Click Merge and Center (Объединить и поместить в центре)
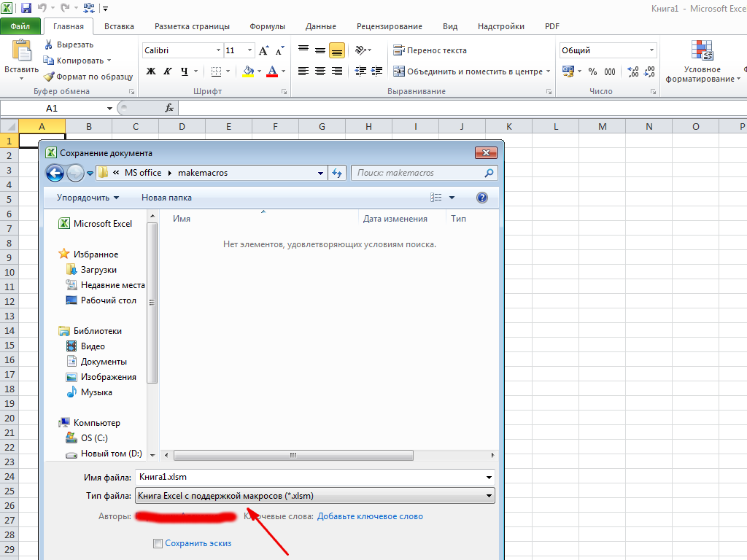This screenshot has width=747, height=560. pyautogui.click(x=468, y=71)
